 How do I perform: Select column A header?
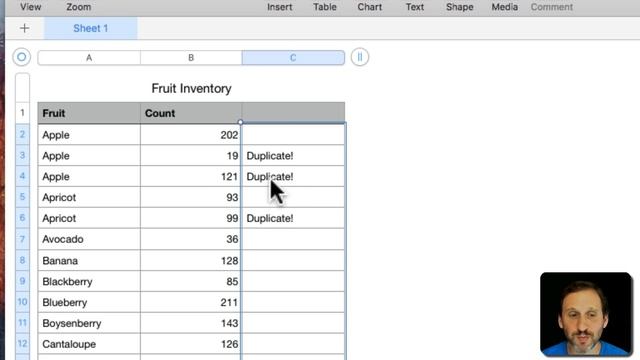click(89, 58)
